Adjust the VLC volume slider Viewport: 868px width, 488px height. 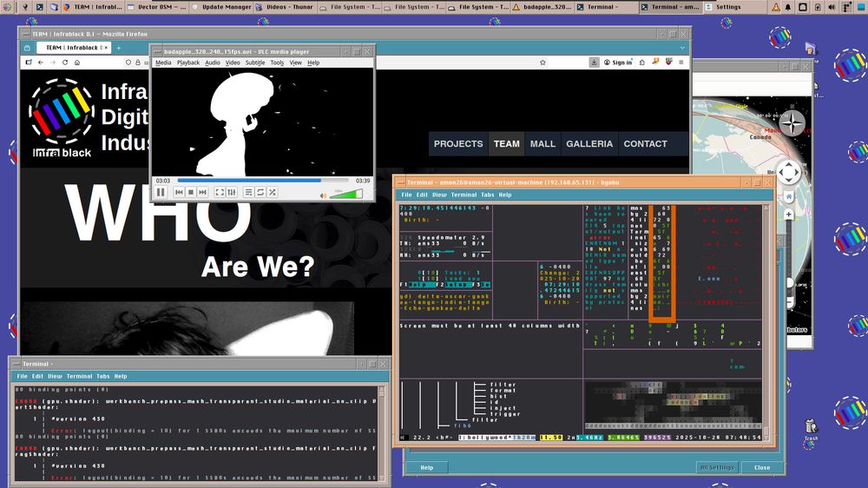(346, 194)
